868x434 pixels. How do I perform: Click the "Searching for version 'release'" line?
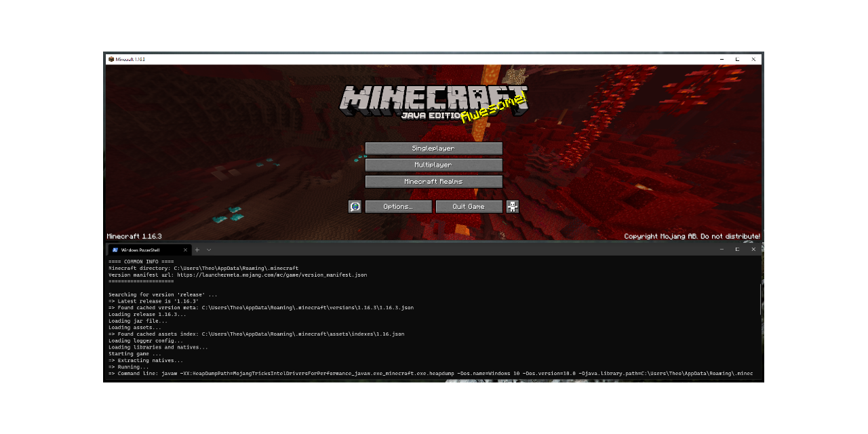coord(163,295)
